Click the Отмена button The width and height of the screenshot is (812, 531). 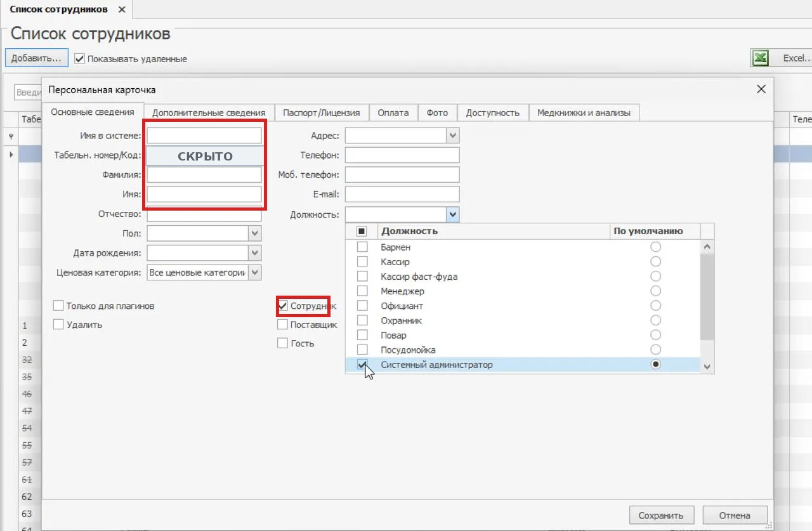coord(735,515)
